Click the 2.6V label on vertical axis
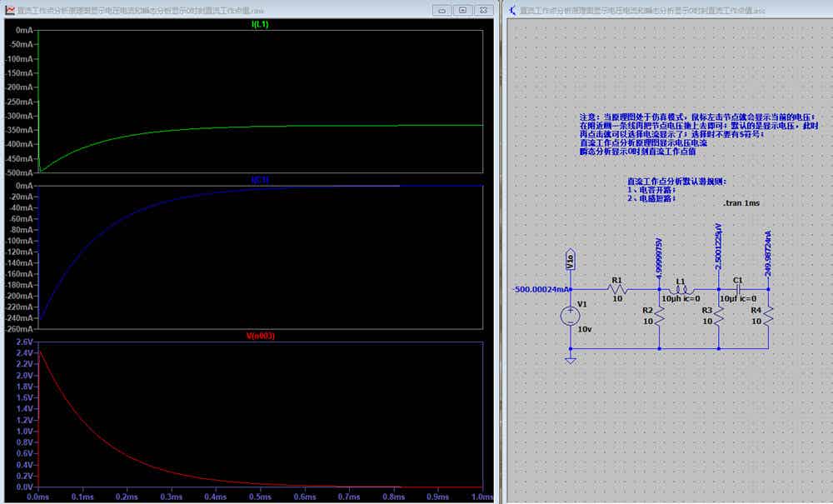 24,342
